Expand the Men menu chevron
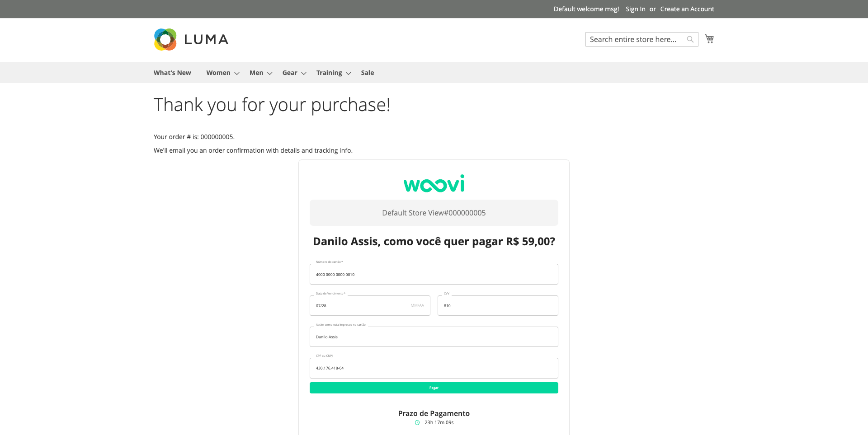Screen dimensions: 868x435 [270, 73]
